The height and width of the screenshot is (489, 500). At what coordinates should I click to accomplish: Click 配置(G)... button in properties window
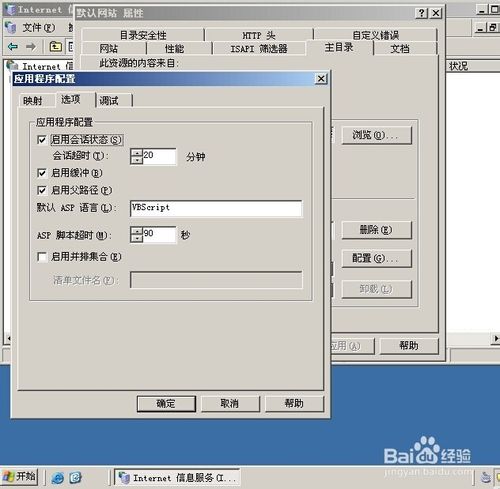point(376,258)
